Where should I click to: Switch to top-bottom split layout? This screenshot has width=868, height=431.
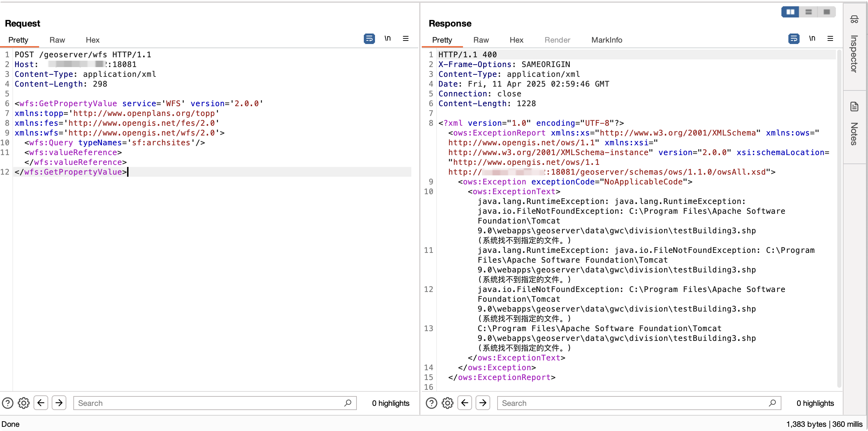808,12
